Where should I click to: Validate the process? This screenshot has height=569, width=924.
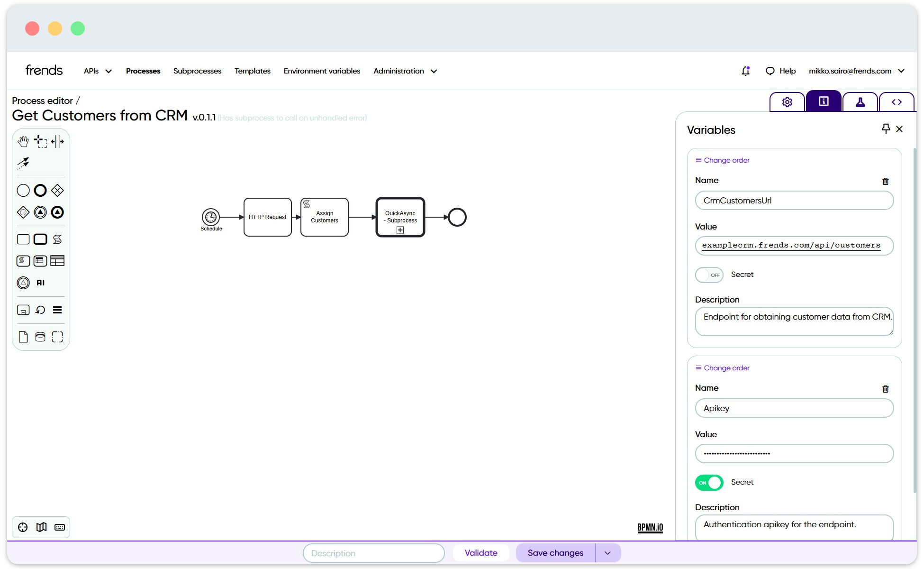[481, 552]
